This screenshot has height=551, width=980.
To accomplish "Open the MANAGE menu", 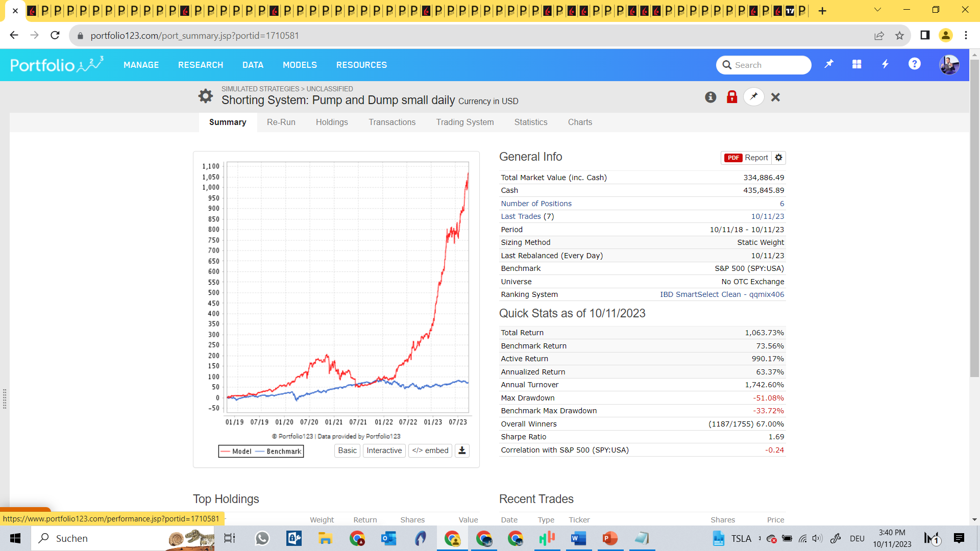I will tap(141, 65).
